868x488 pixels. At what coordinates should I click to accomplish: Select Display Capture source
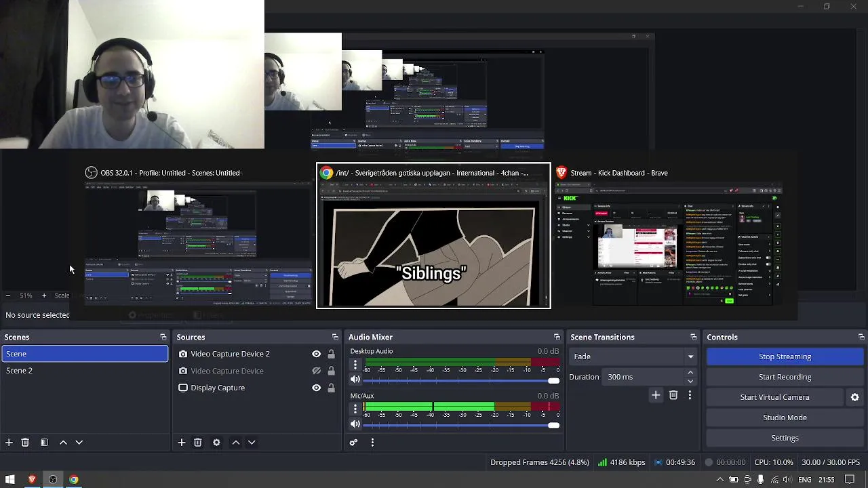pos(217,388)
